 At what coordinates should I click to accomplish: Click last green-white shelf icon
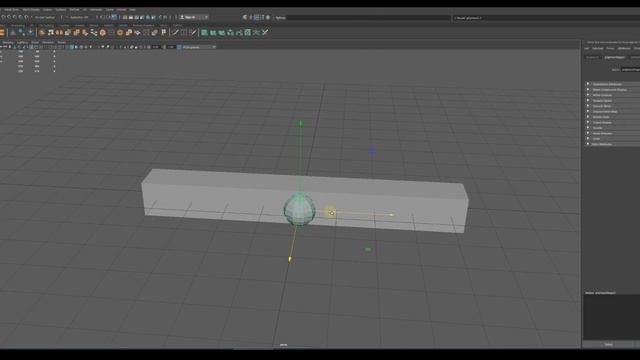[265, 32]
